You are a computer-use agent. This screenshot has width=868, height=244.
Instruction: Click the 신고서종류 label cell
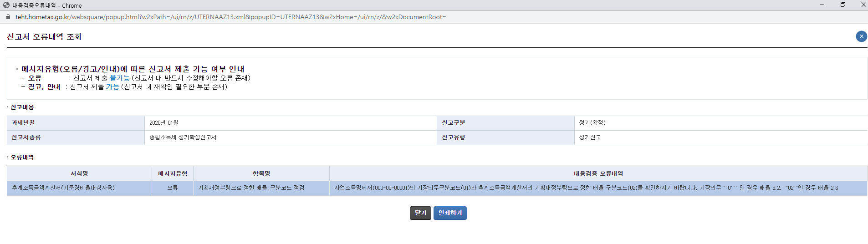[x=76, y=137]
